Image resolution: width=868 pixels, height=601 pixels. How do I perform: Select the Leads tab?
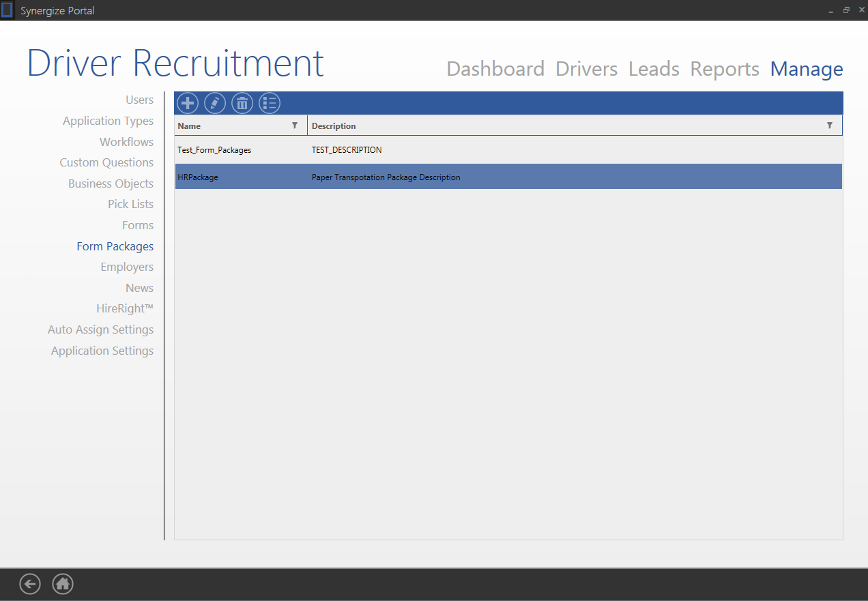pos(654,69)
